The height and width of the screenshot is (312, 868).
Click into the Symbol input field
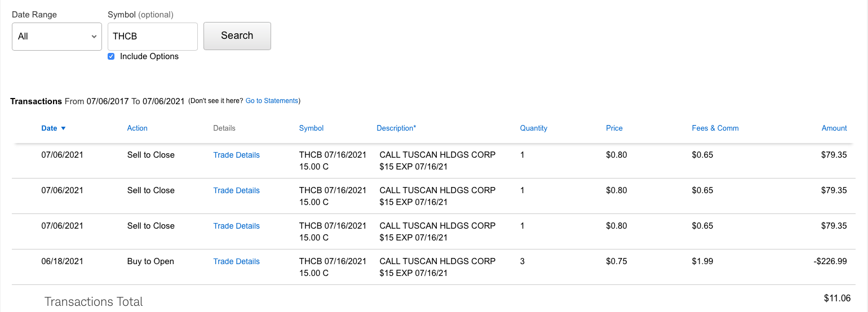[x=152, y=37]
